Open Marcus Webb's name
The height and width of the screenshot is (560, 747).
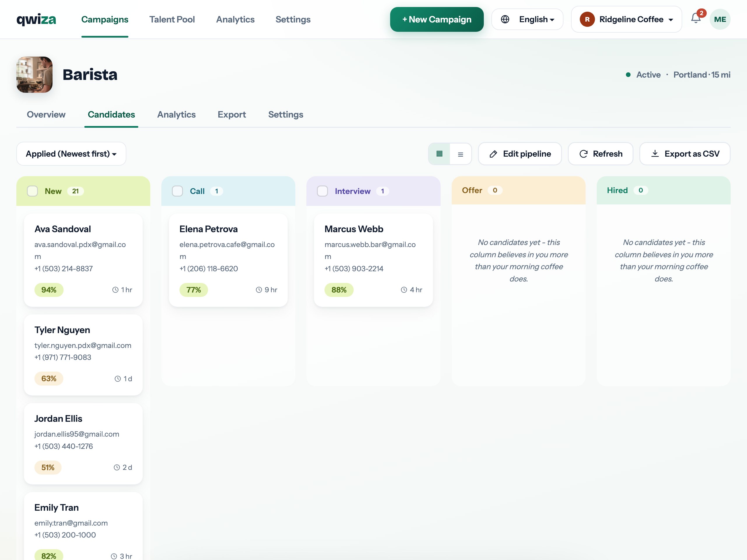point(354,229)
